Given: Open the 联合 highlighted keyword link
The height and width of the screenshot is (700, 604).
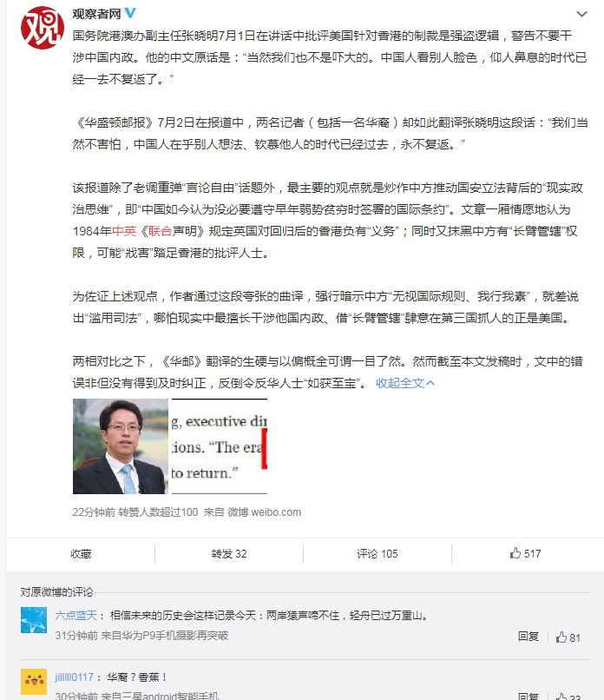Looking at the screenshot, I should tap(161, 231).
